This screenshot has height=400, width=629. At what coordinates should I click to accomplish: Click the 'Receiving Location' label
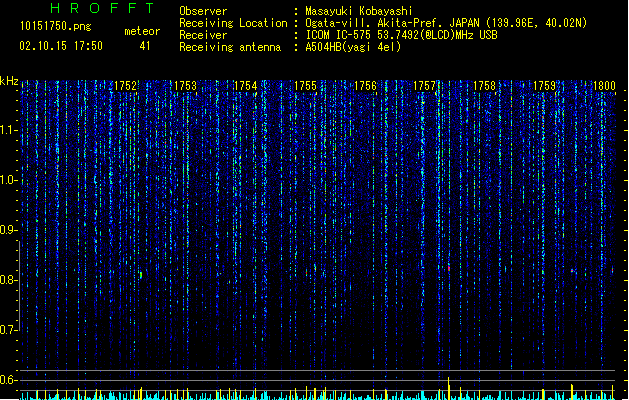tap(233, 23)
